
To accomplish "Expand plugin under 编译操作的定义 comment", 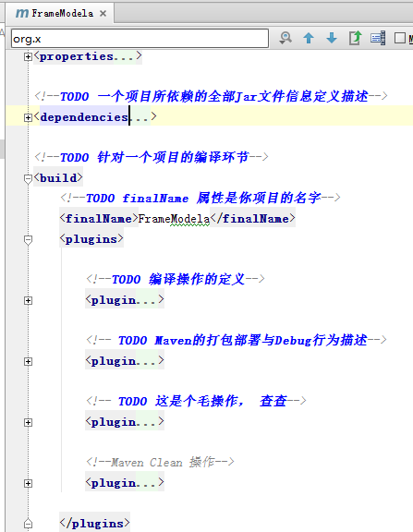I will [28, 300].
